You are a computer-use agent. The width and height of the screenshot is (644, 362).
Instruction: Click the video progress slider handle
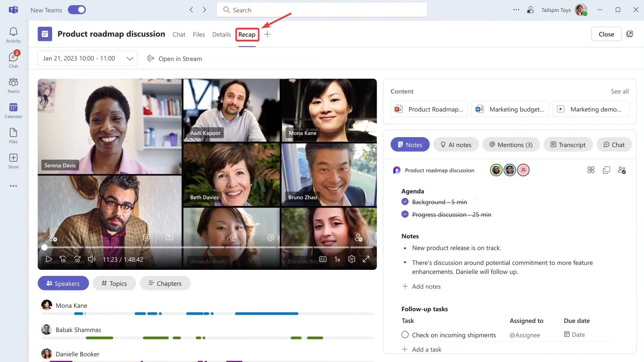coord(45,247)
